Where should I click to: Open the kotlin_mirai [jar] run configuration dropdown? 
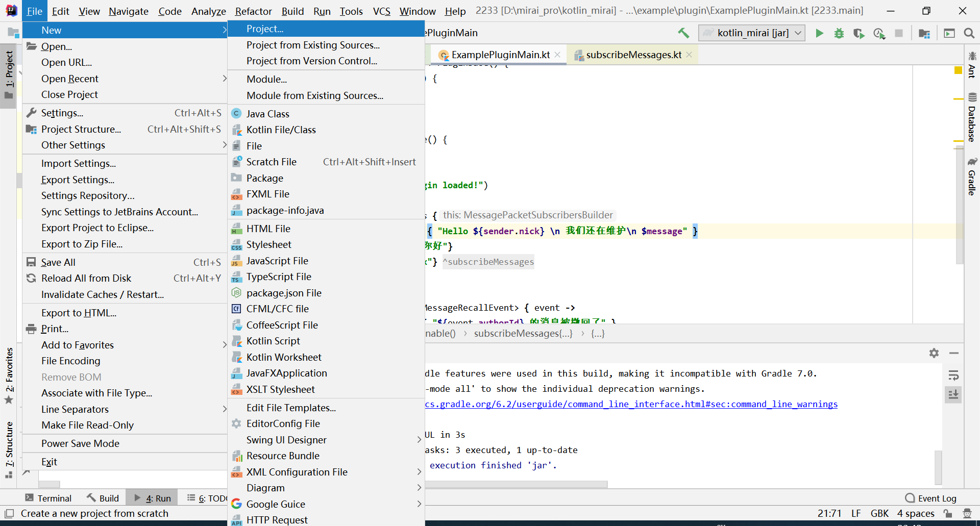(x=752, y=33)
